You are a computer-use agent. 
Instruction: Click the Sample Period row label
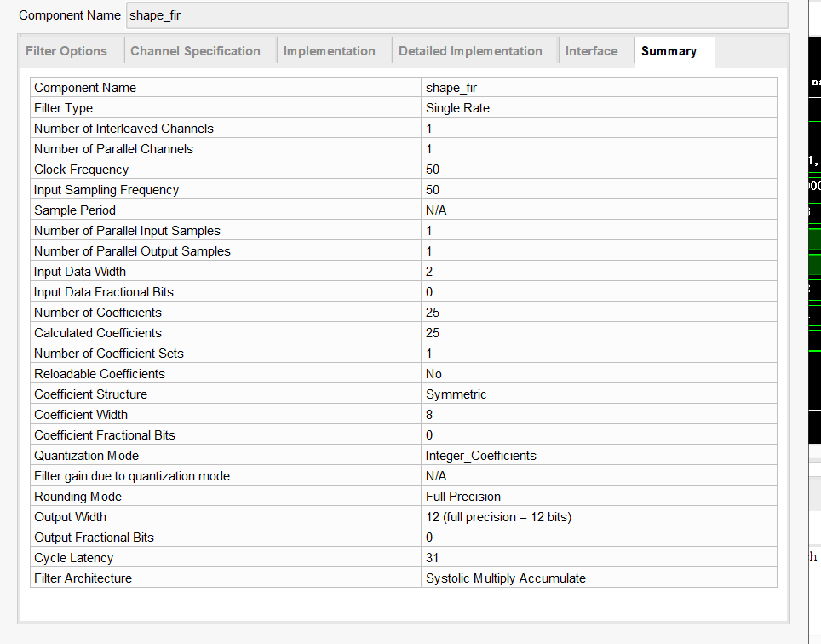(x=75, y=210)
